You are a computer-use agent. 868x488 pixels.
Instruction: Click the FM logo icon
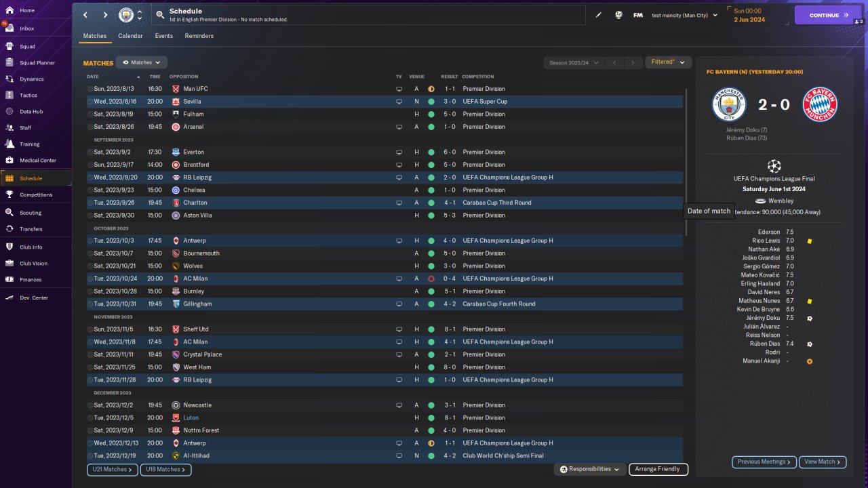point(638,15)
